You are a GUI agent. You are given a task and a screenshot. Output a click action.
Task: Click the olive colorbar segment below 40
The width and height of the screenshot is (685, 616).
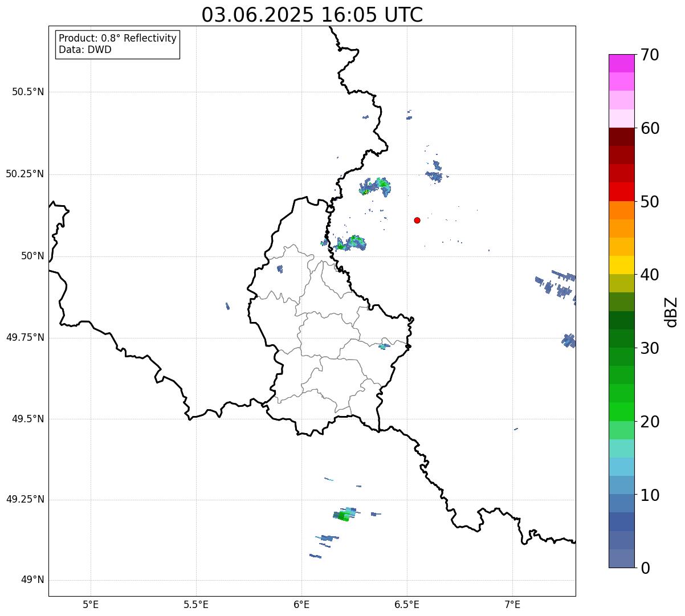[622, 283]
